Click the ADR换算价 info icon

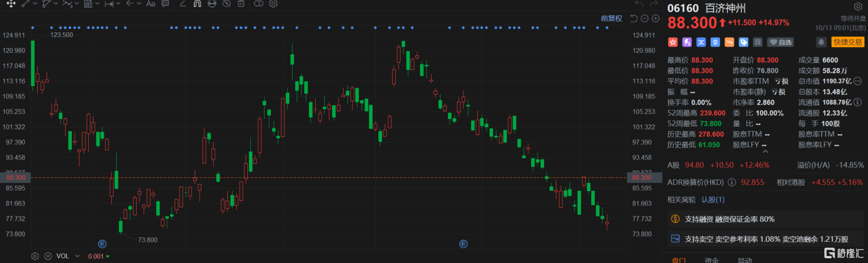click(x=732, y=182)
